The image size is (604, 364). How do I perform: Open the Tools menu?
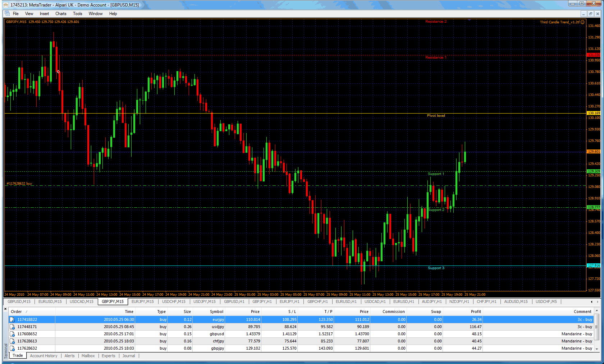78,14
